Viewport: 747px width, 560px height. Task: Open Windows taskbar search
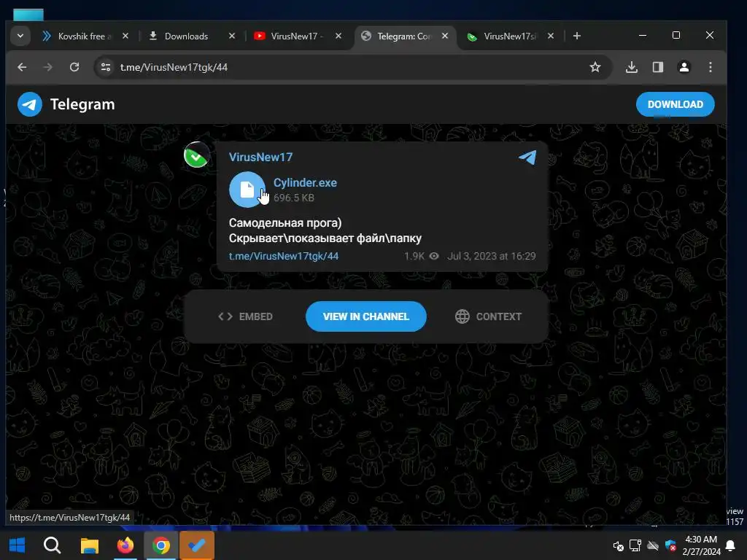52,545
